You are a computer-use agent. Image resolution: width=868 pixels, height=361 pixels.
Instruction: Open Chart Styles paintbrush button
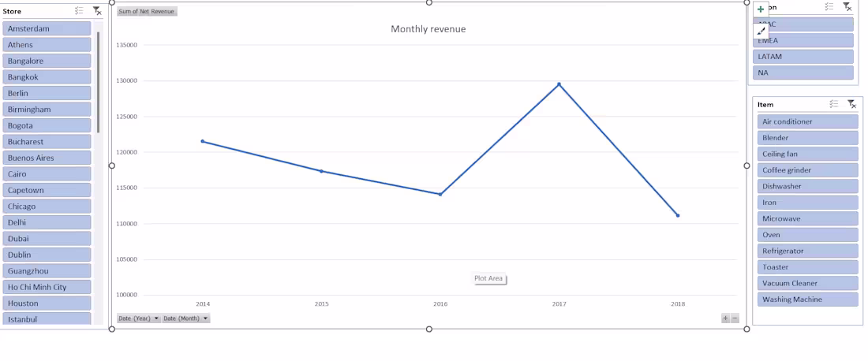761,31
